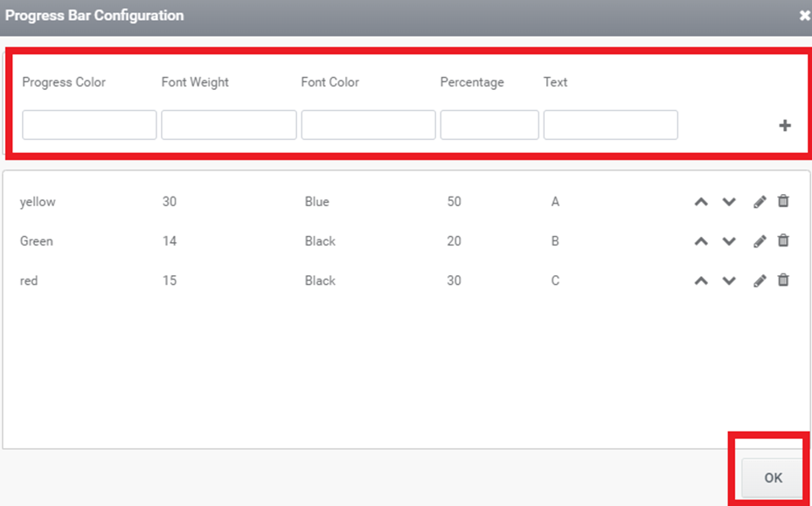Focus the Font Weight input field
Screen dimensions: 812x506
pyautogui.click(x=229, y=125)
